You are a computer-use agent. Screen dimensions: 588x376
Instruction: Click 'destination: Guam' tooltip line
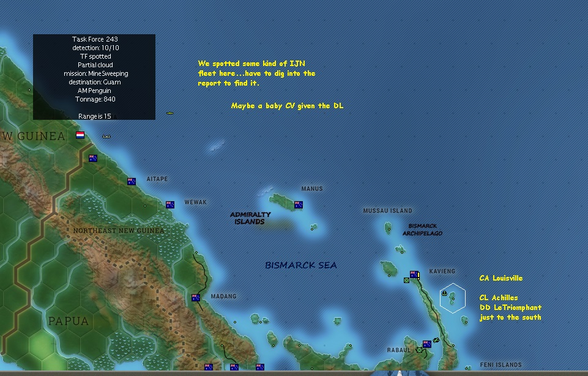pos(94,82)
